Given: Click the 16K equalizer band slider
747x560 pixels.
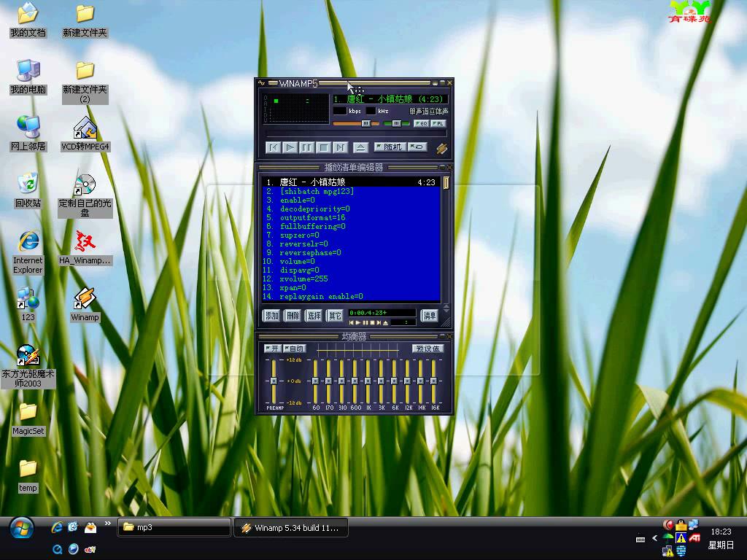Looking at the screenshot, I should click(x=433, y=381).
